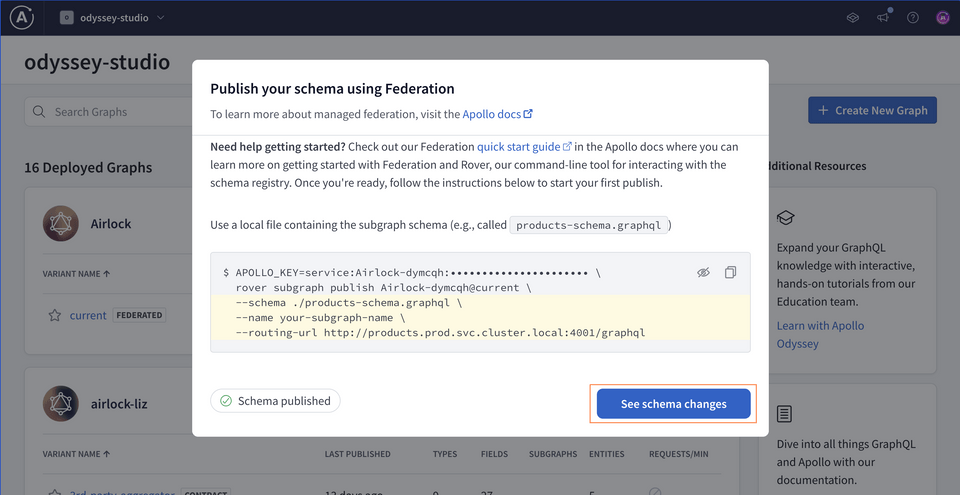The width and height of the screenshot is (960, 495).
Task: Open the user avatar menu
Action: [x=942, y=18]
